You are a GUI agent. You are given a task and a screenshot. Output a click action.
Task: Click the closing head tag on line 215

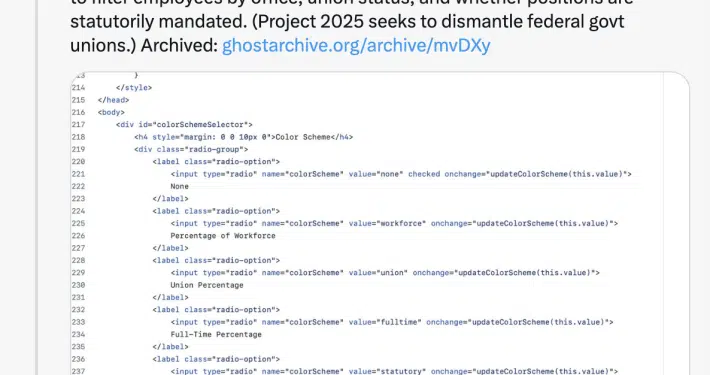113,100
